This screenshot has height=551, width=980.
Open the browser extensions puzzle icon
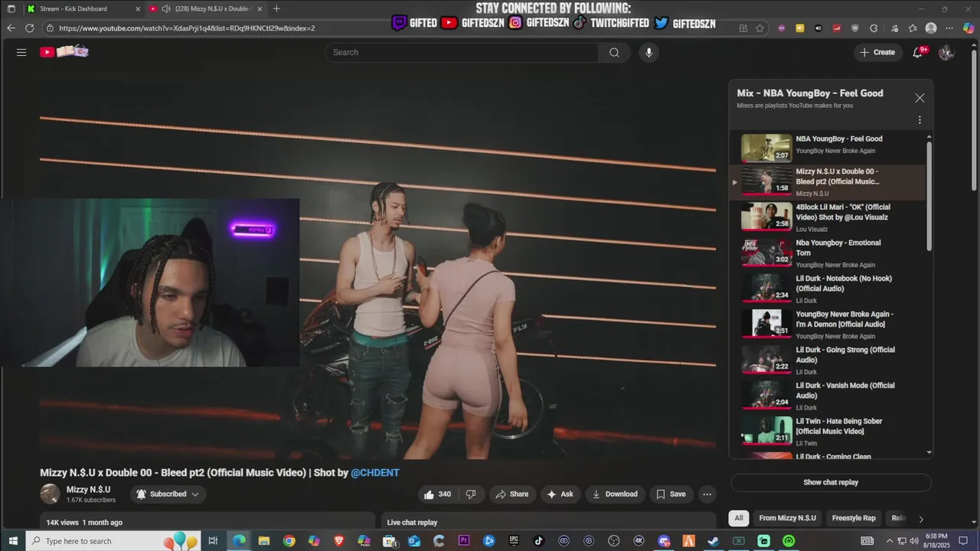874,28
